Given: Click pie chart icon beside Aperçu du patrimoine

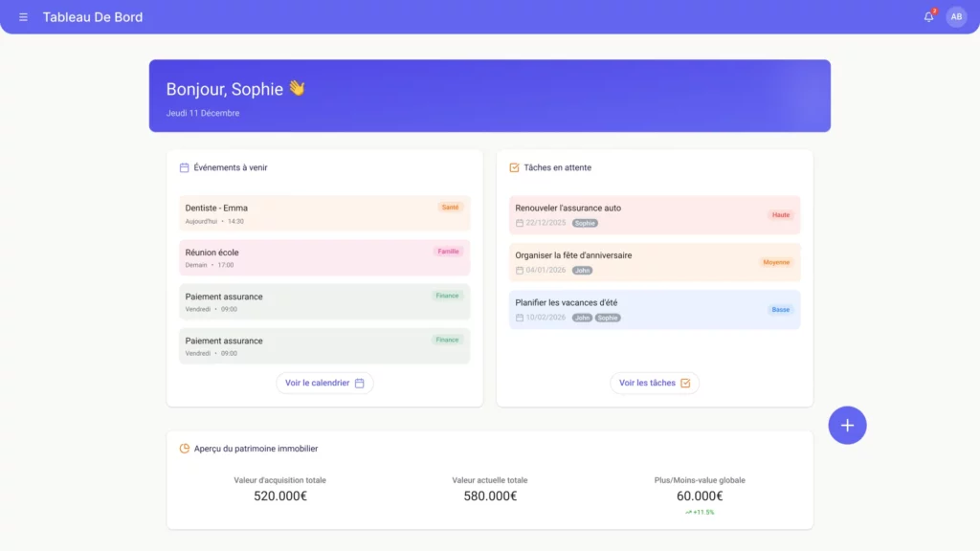Looking at the screenshot, I should coord(185,449).
